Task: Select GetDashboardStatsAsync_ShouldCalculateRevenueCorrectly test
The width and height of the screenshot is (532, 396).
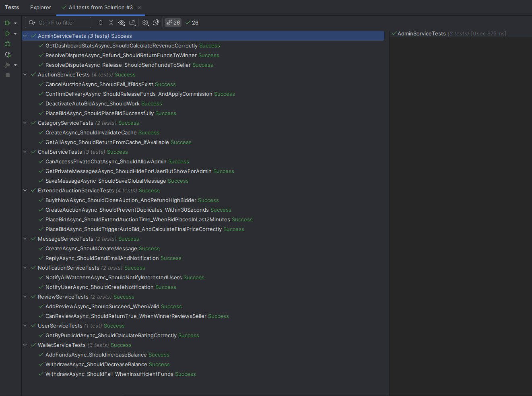Action: (203, 45)
